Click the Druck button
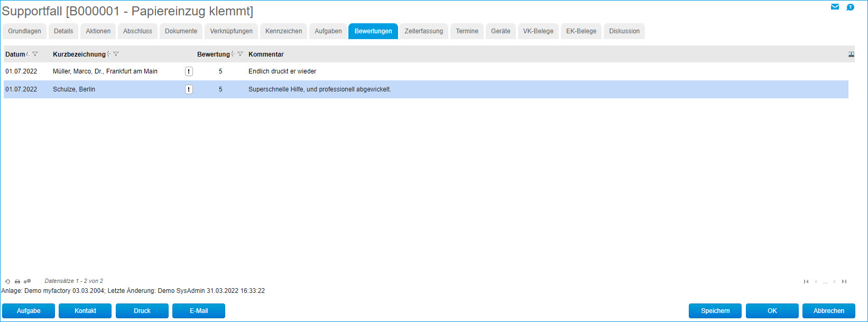The width and height of the screenshot is (868, 322). tap(142, 311)
